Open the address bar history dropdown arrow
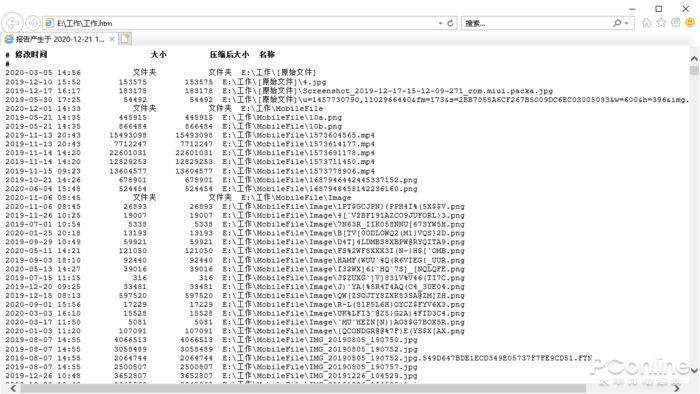This screenshot has width=700, height=394. pyautogui.click(x=440, y=23)
